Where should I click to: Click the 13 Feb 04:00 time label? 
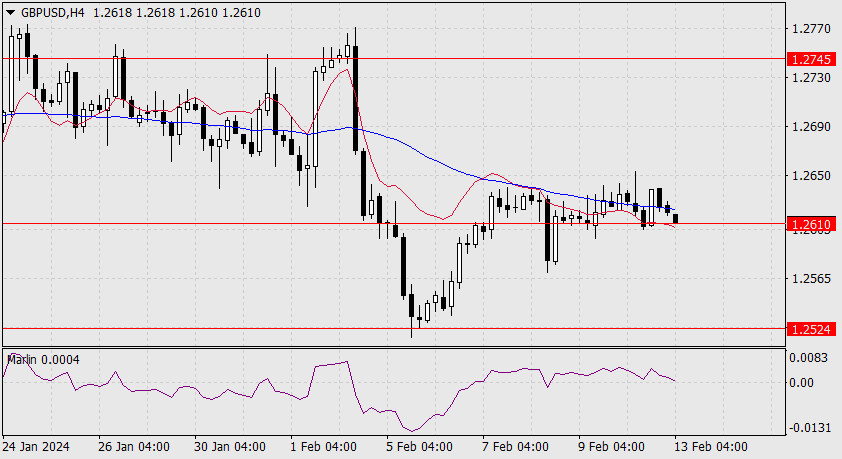pos(711,447)
